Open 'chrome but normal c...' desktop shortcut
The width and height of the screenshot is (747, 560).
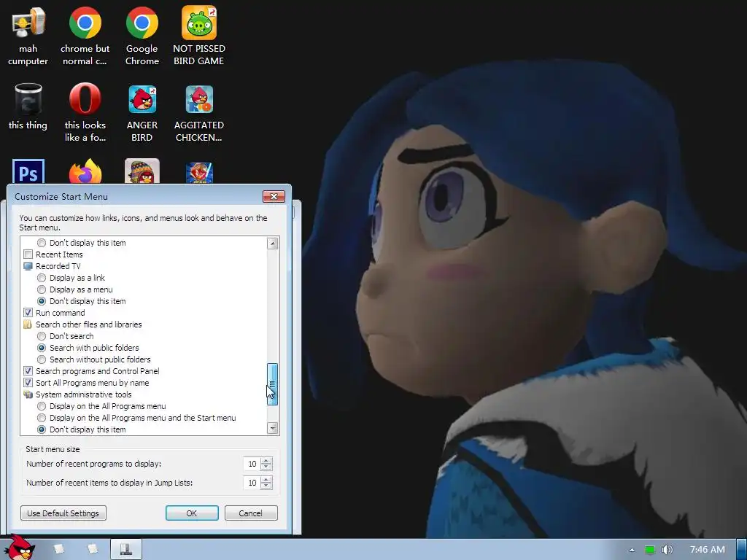85,36
